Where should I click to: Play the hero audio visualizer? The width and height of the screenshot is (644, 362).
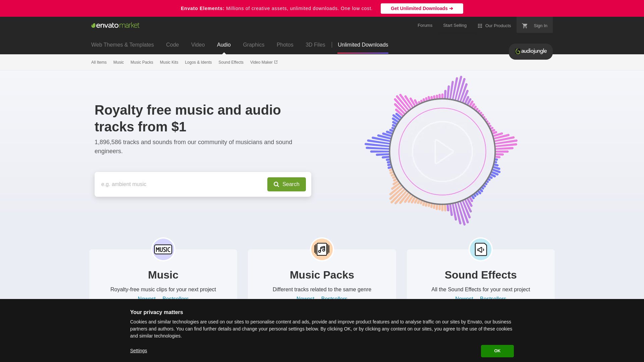[x=442, y=152]
